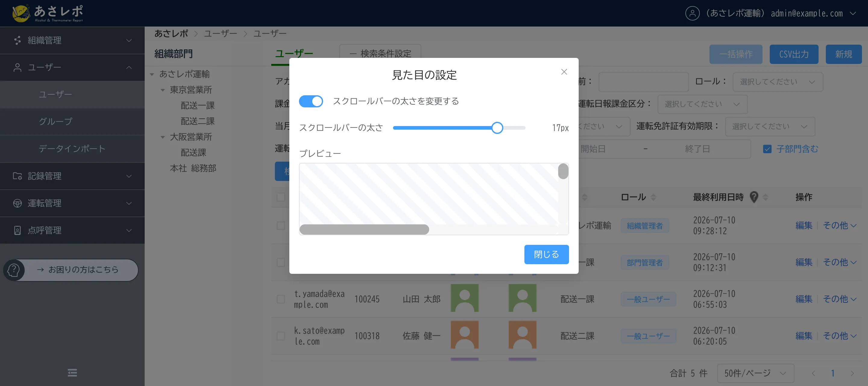Go to previous page arrow in pagination

(x=813, y=373)
